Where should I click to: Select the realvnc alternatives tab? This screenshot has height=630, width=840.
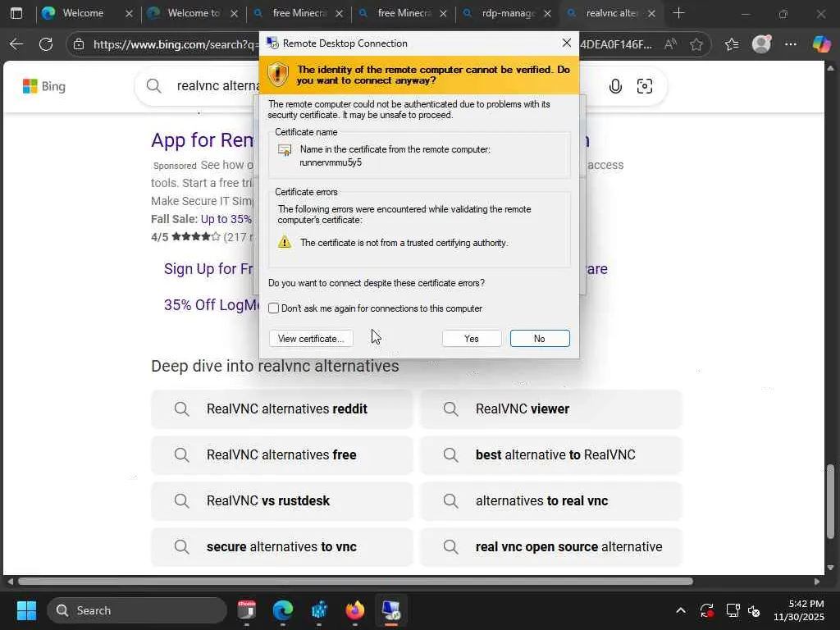[x=610, y=13]
